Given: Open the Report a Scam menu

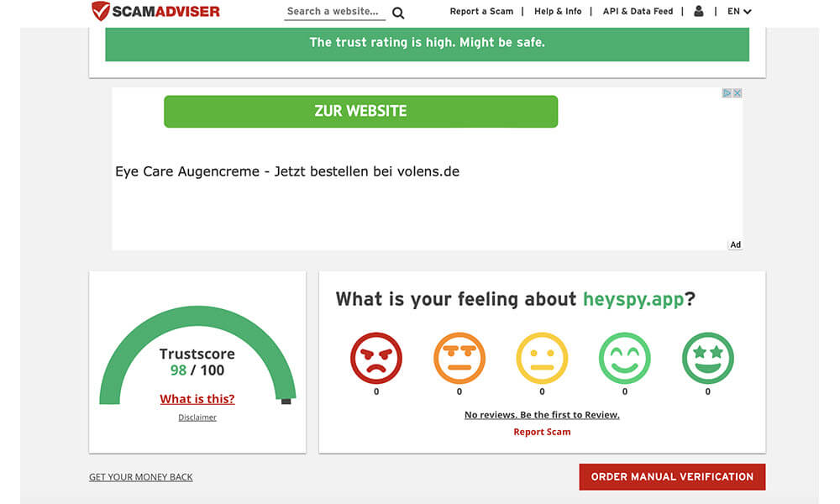Looking at the screenshot, I should (481, 11).
